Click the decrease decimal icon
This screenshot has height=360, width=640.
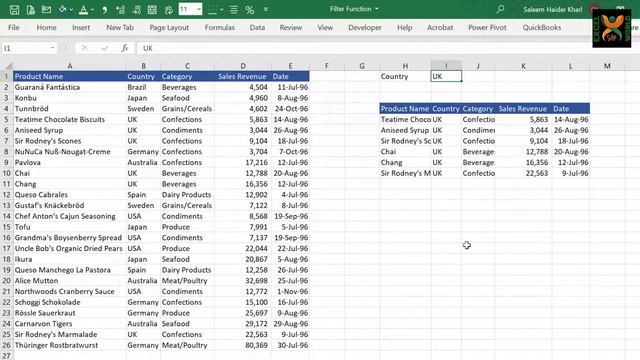point(136,9)
